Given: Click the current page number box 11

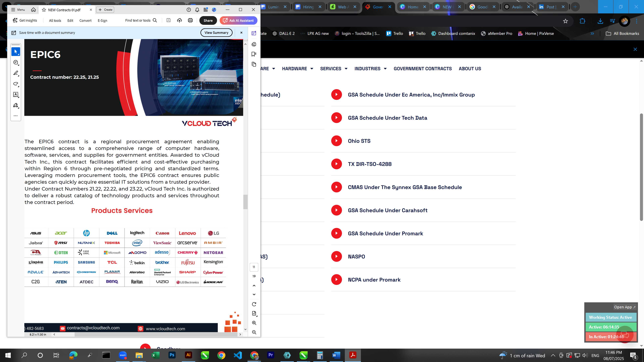Looking at the screenshot, I should click(254, 267).
